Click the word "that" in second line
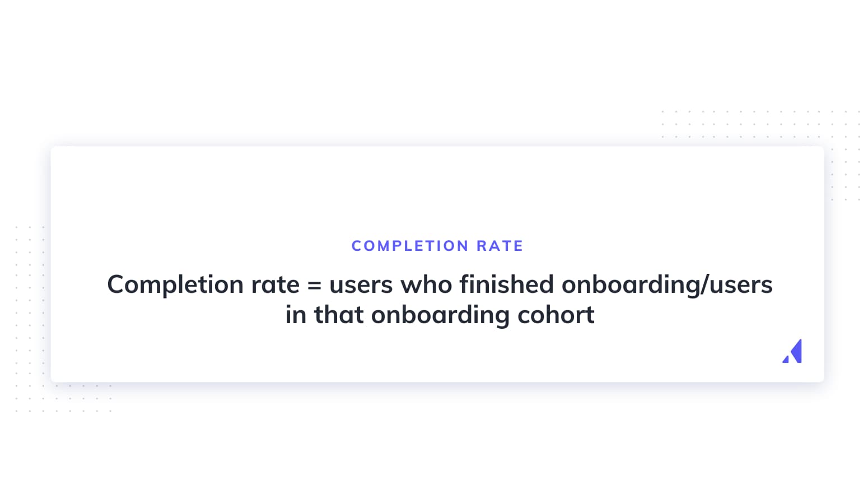Viewport: 868px width, 504px height. (339, 315)
